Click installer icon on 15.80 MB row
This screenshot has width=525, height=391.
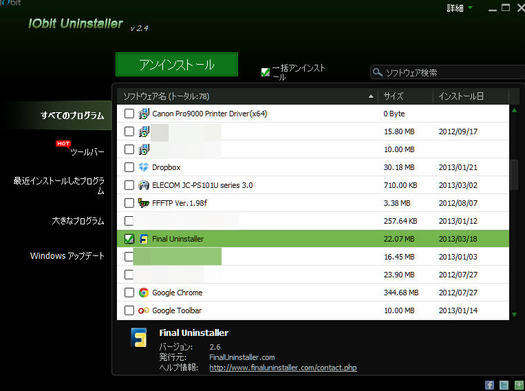click(144, 132)
